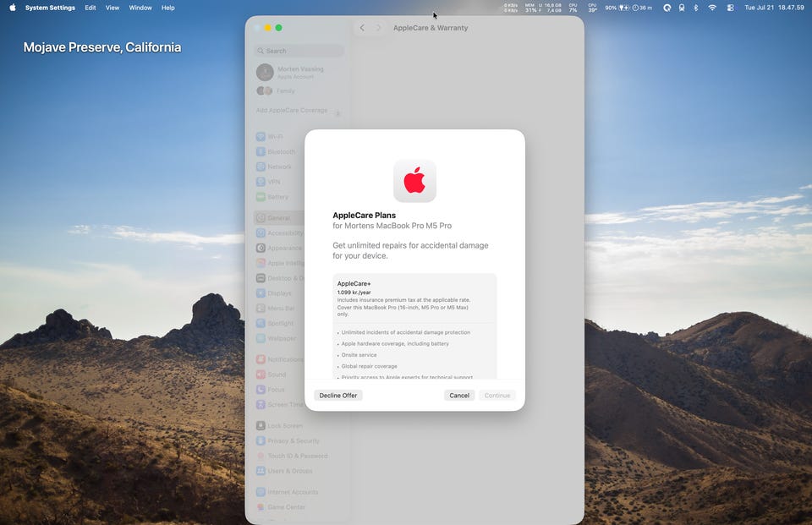The image size is (812, 525).
Task: Click the train icon in menu bar
Action: [x=682, y=8]
